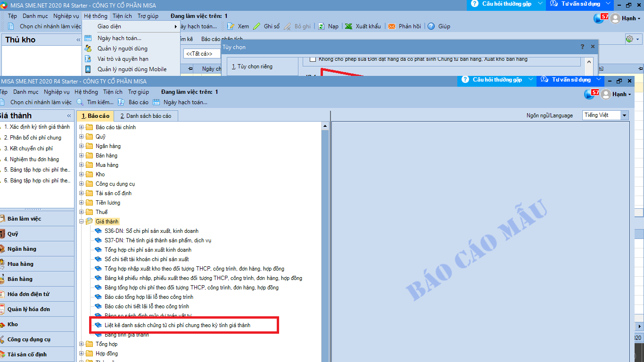Open Hóa đơn điện tử module in sidebar
Screen dimensions: 644x362
click(37, 294)
